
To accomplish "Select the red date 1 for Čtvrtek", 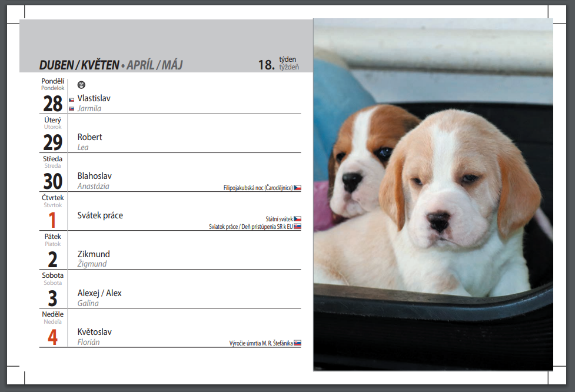I will (52, 220).
